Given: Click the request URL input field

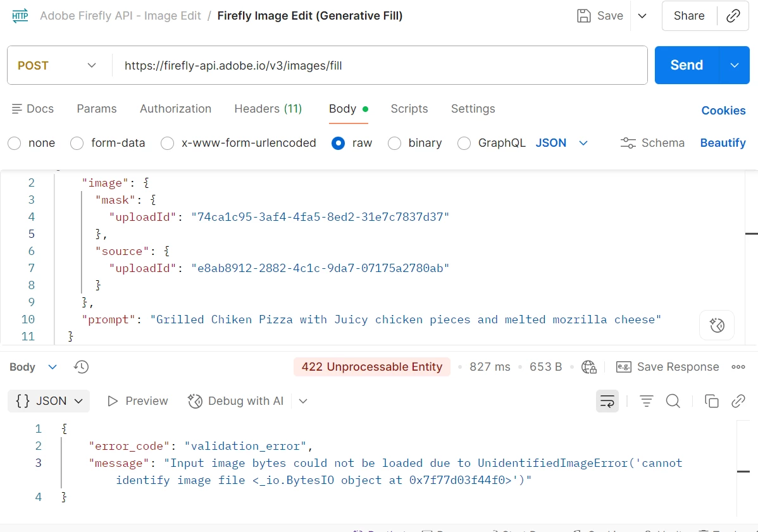Looking at the screenshot, I should [380, 65].
